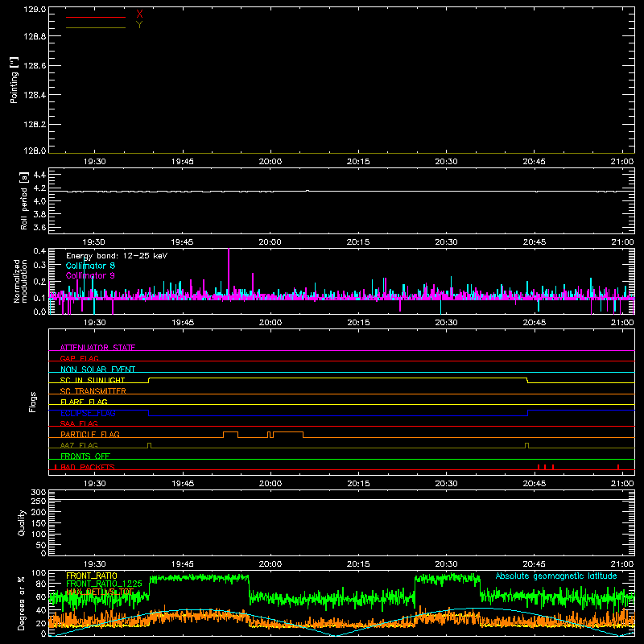Click the 20:30 time label under modulation panel
The width and height of the screenshot is (644, 644).
coord(446,323)
